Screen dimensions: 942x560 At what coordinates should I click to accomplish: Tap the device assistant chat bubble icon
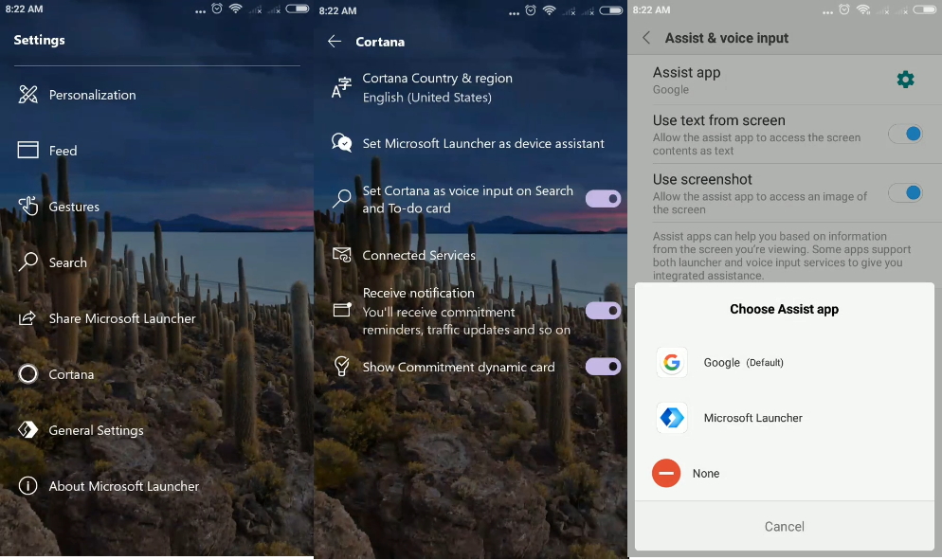pyautogui.click(x=341, y=143)
